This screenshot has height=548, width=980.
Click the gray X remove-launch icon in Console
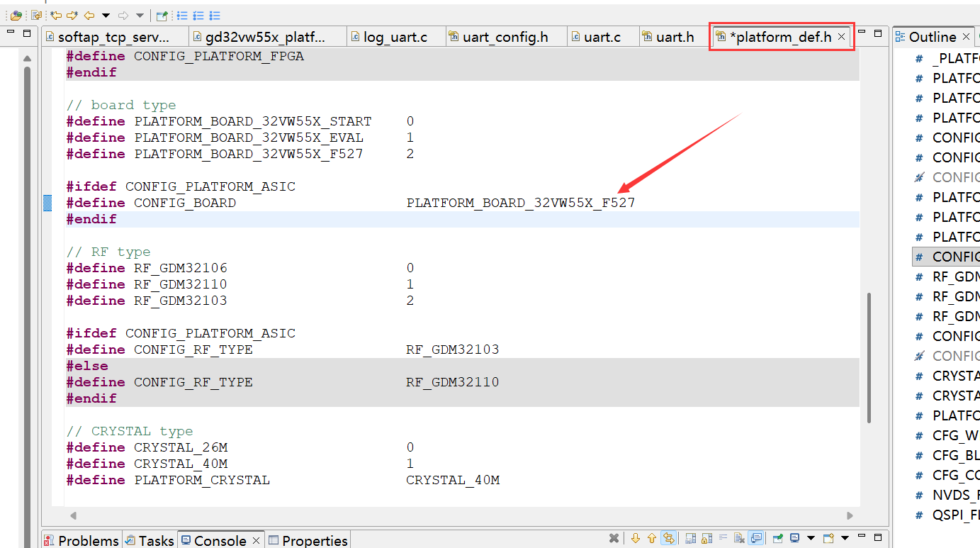pos(614,539)
